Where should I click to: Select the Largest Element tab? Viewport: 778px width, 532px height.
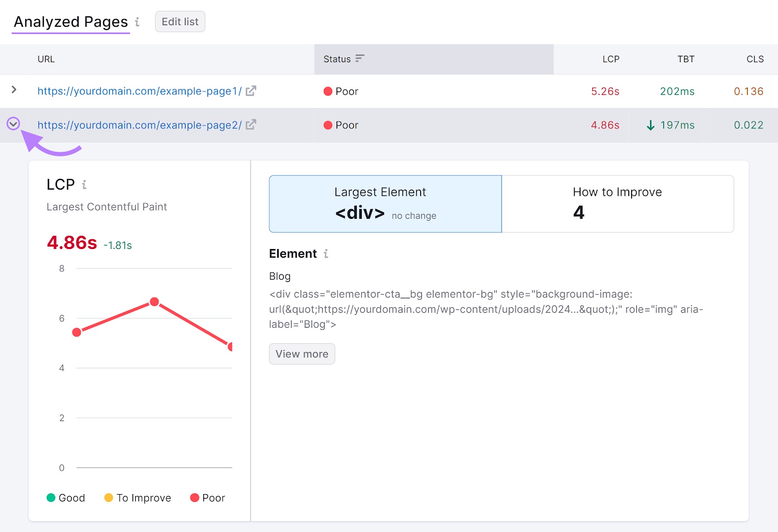[385, 204]
